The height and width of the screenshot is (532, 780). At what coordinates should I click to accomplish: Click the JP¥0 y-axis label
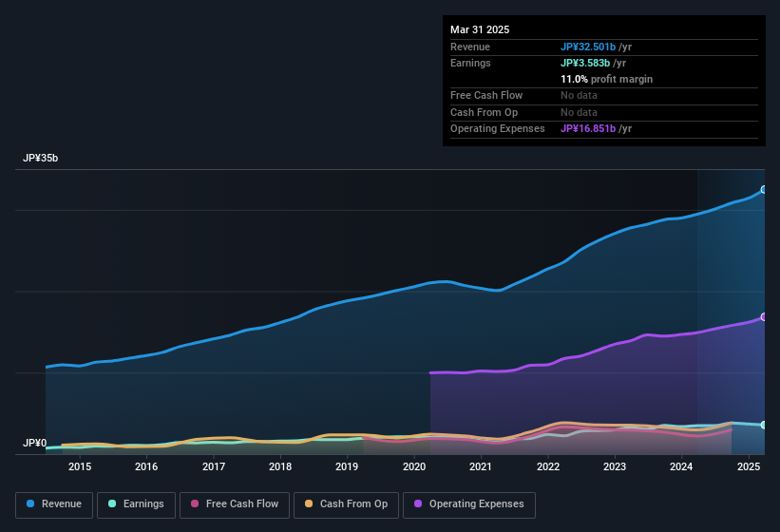pyautogui.click(x=35, y=443)
